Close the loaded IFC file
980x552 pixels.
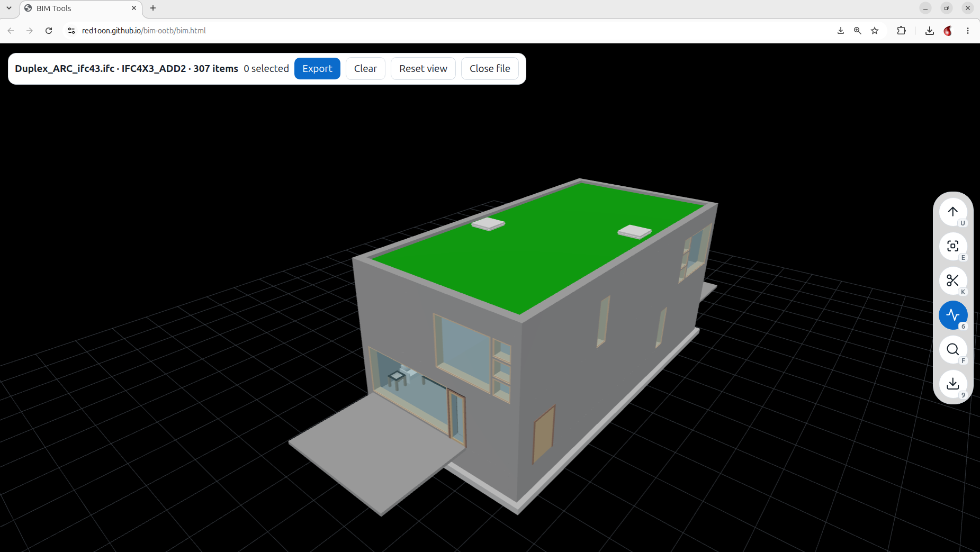point(490,69)
